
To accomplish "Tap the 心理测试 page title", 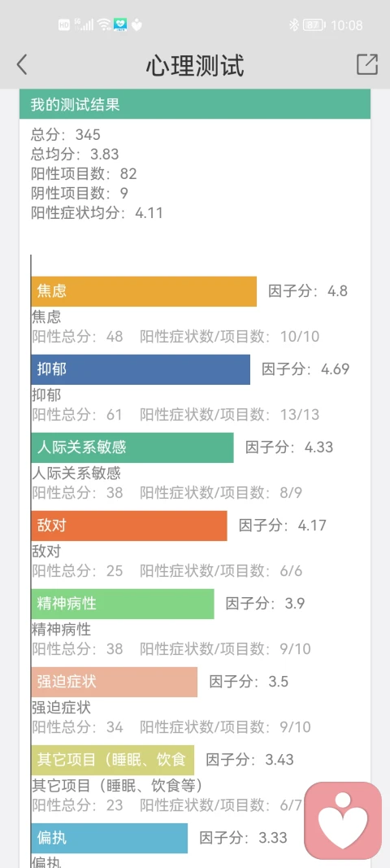I will click(195, 65).
